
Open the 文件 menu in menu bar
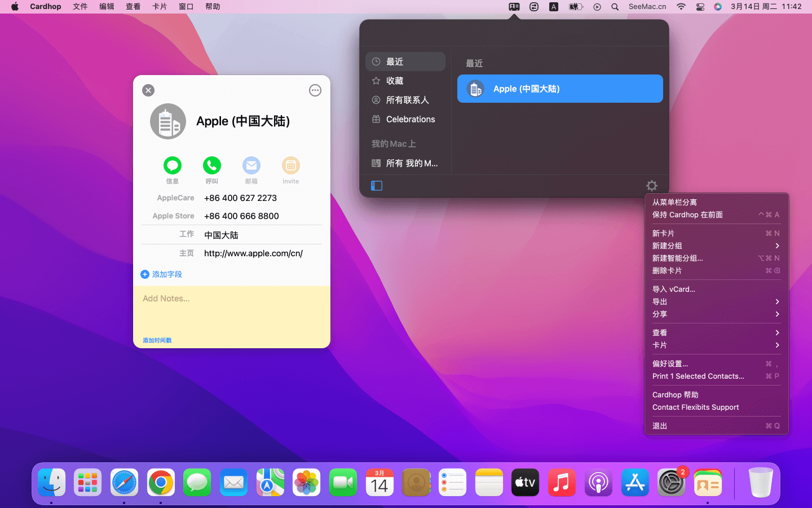[x=80, y=7]
